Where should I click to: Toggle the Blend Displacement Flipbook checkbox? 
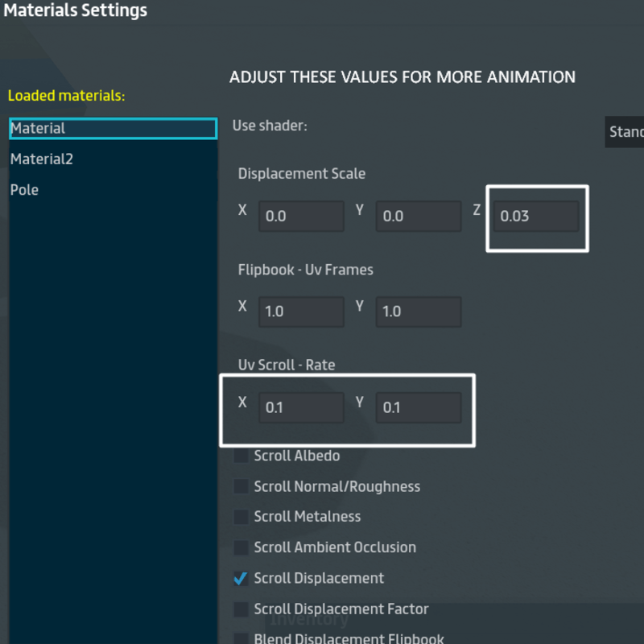pos(241,639)
